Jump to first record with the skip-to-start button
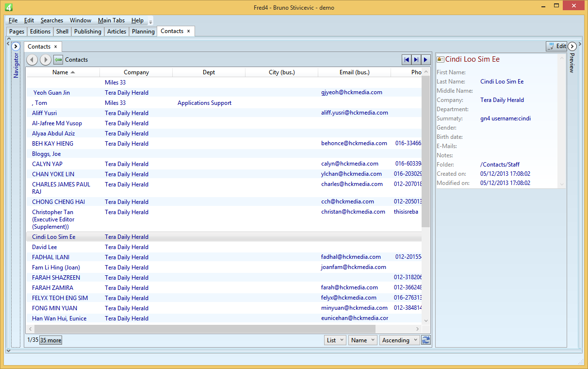 [407, 60]
